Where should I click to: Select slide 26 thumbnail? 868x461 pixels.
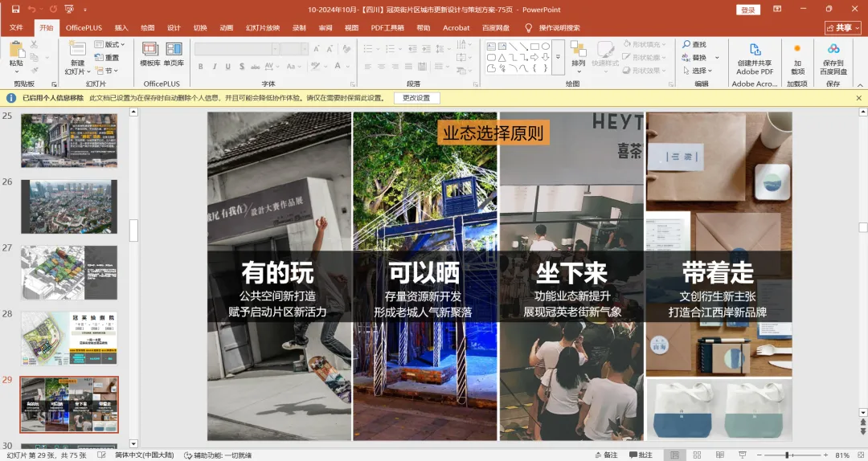point(69,206)
